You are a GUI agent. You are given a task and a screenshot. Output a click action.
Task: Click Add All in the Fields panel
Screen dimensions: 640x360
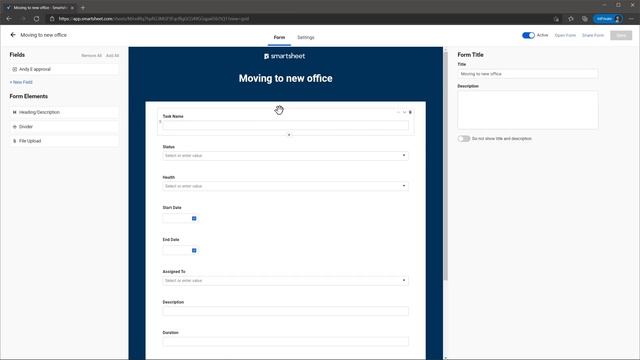tap(112, 56)
